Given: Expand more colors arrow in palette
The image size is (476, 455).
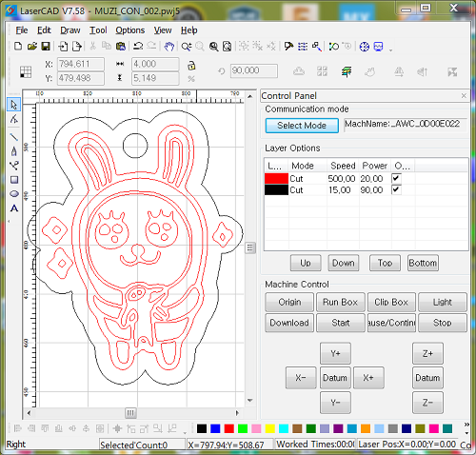Looking at the screenshot, I should point(466,425).
